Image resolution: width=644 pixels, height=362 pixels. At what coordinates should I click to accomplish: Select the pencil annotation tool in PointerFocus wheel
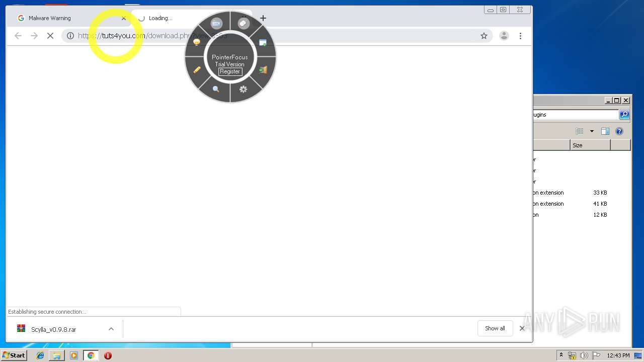pyautogui.click(x=197, y=70)
